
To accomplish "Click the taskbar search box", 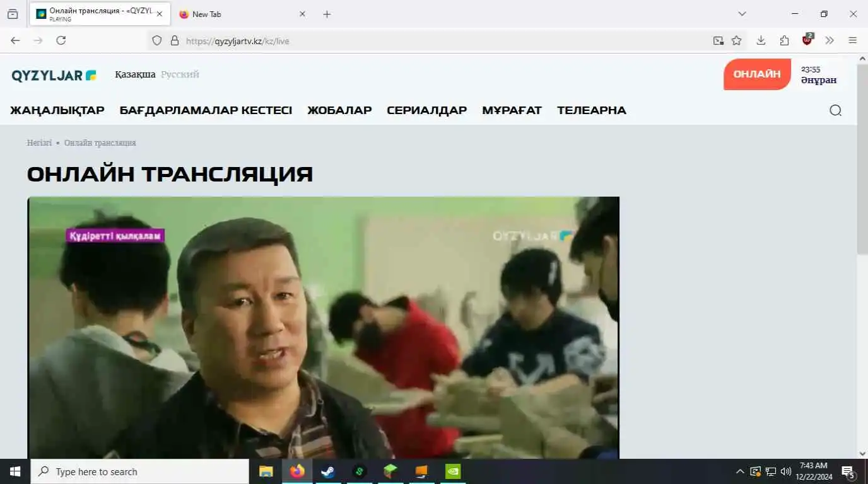I will (140, 471).
